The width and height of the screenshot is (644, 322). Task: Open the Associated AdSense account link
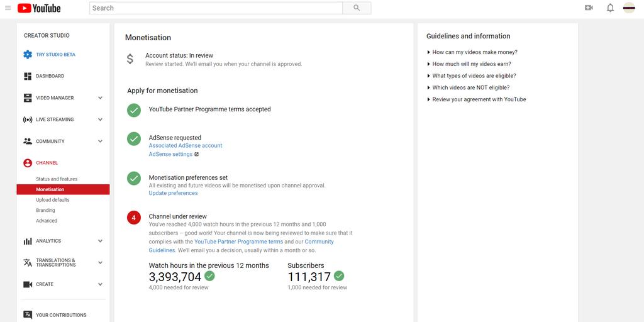coord(186,145)
